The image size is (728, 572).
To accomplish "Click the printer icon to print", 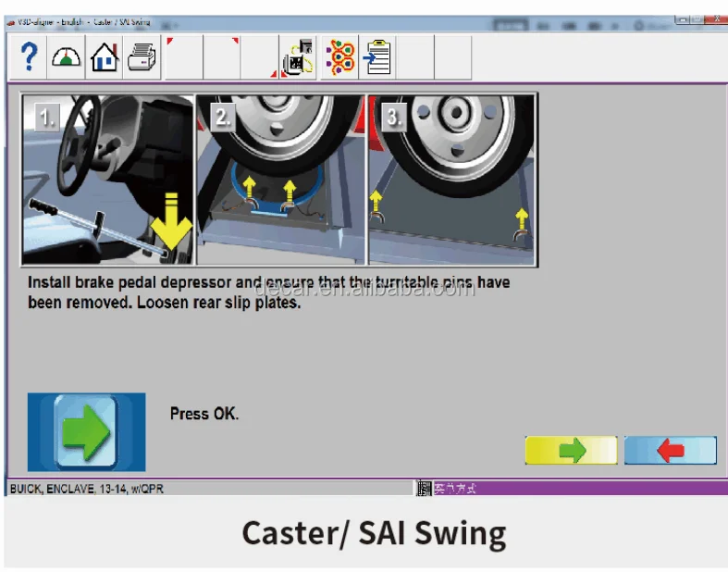I will 142,56.
